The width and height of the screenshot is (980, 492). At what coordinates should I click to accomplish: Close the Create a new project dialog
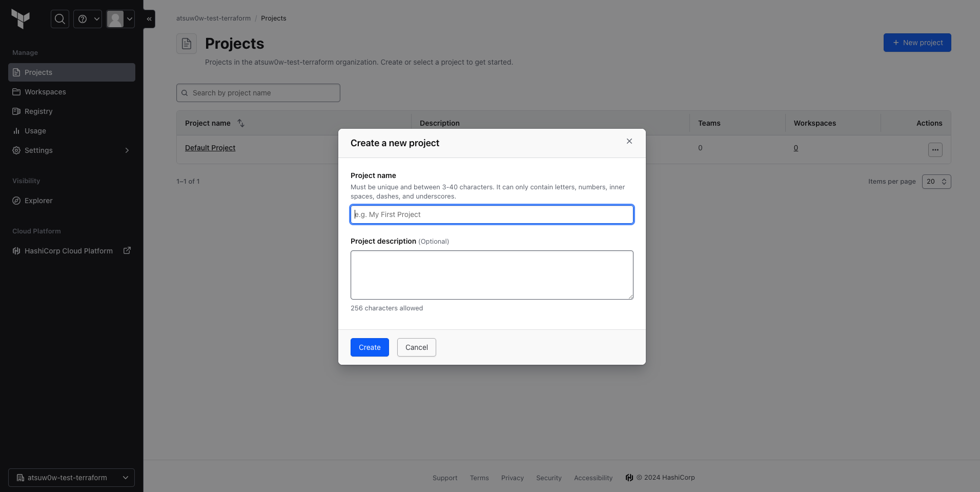(x=629, y=141)
